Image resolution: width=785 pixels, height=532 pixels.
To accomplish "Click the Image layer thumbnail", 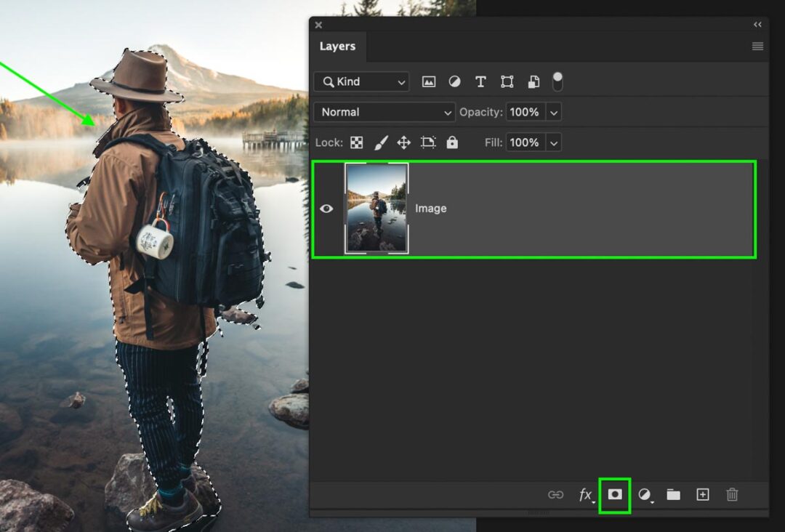I will coord(377,209).
